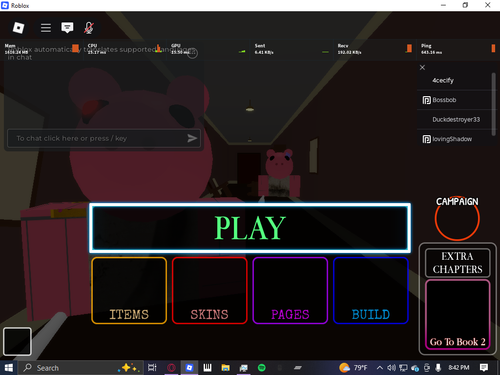Viewport: 500px width, 375px height.
Task: Open the BUILD mode
Action: [371, 290]
